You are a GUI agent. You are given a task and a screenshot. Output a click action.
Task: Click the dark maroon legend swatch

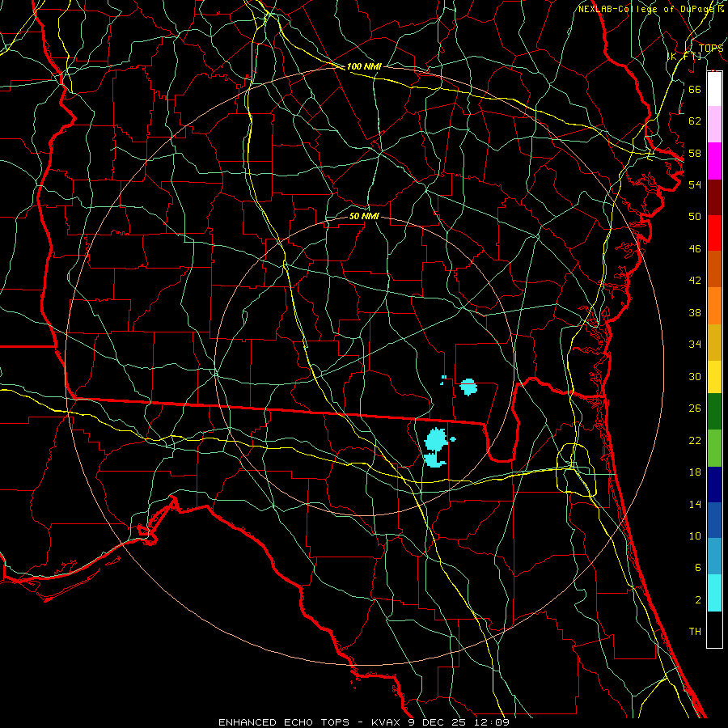pyautogui.click(x=714, y=197)
